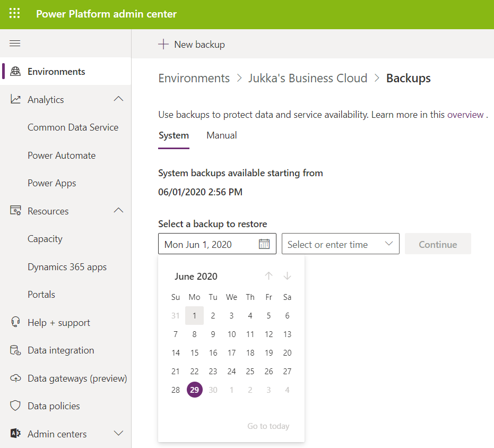Select June 1 in the calendar

click(194, 315)
